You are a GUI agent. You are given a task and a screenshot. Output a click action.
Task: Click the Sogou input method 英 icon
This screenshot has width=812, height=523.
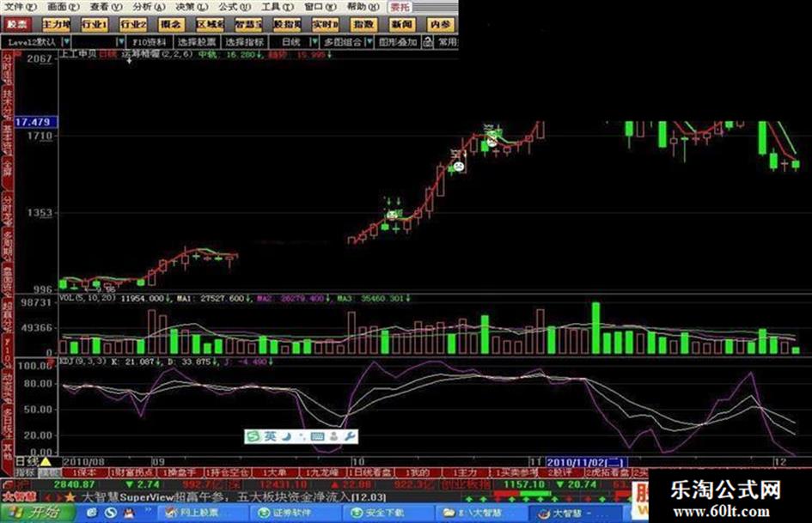tap(270, 436)
